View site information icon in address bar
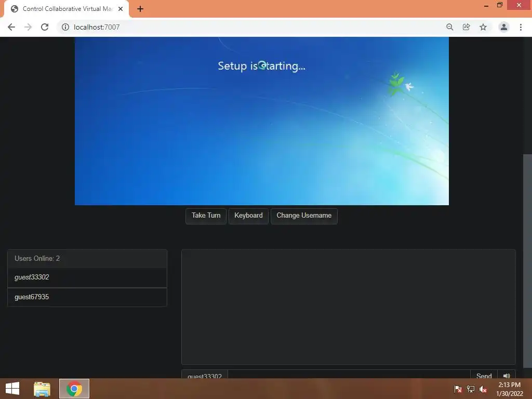Viewport: 532px width, 399px height. pyautogui.click(x=65, y=27)
